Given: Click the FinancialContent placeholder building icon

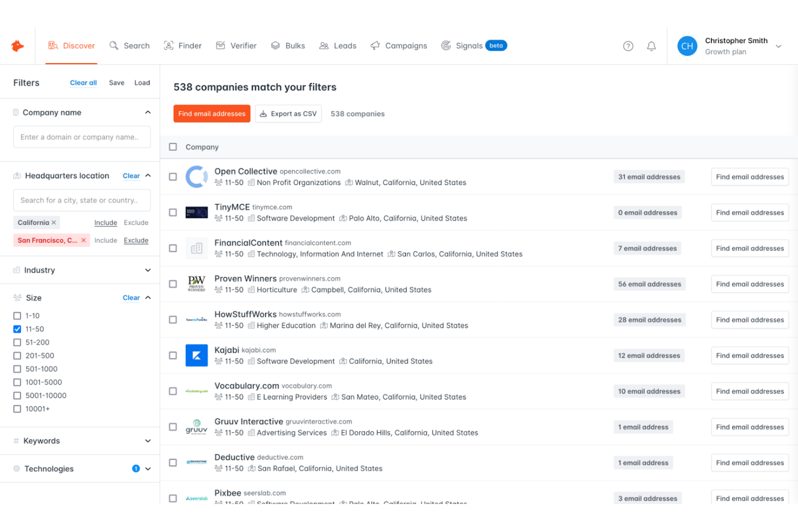Looking at the screenshot, I should [197, 248].
